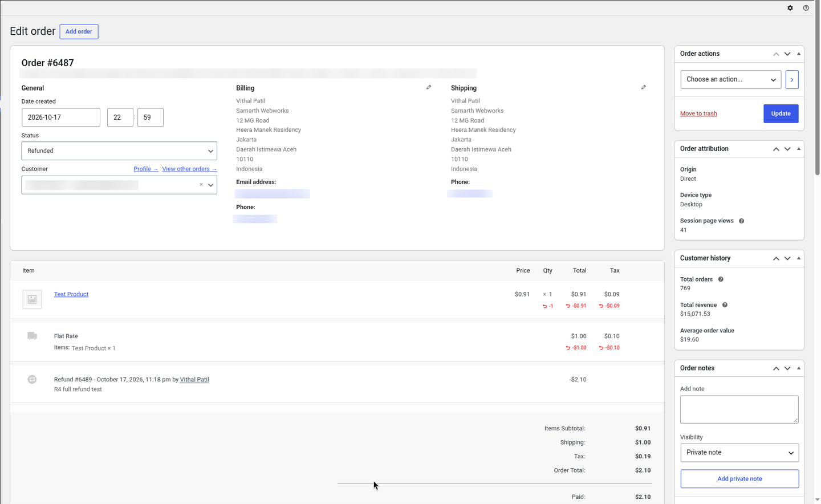Move Order actions panel down
Image resolution: width=821 pixels, height=504 pixels.
pos(787,54)
